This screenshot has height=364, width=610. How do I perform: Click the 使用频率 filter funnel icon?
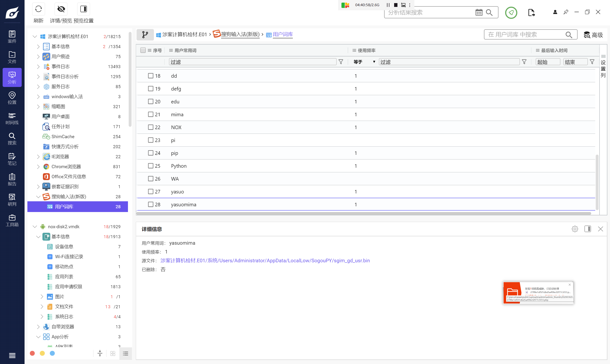pyautogui.click(x=524, y=62)
